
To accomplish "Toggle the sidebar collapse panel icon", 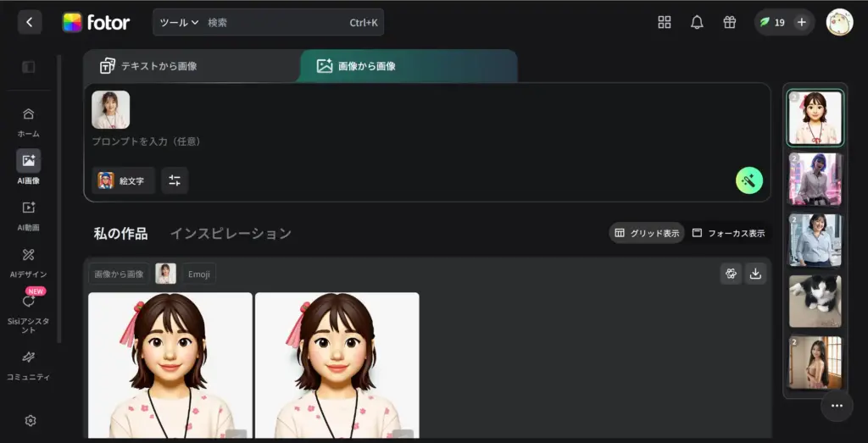I will pos(29,67).
